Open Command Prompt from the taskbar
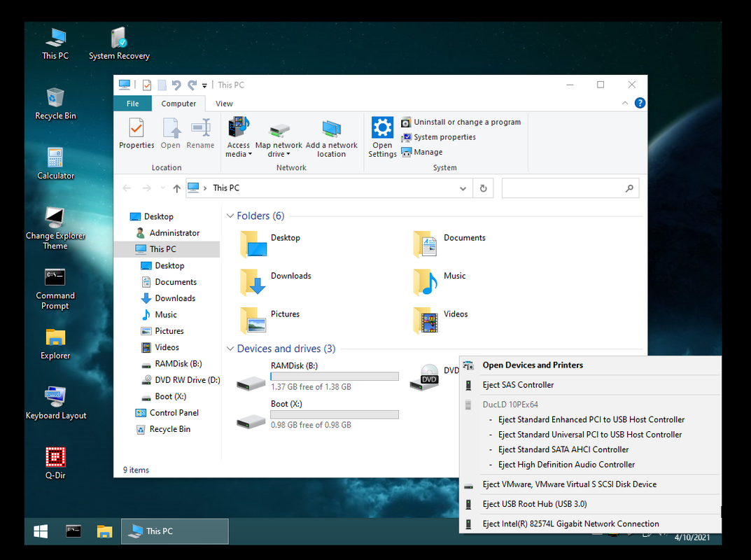Image resolution: width=751 pixels, height=560 pixels. click(73, 531)
